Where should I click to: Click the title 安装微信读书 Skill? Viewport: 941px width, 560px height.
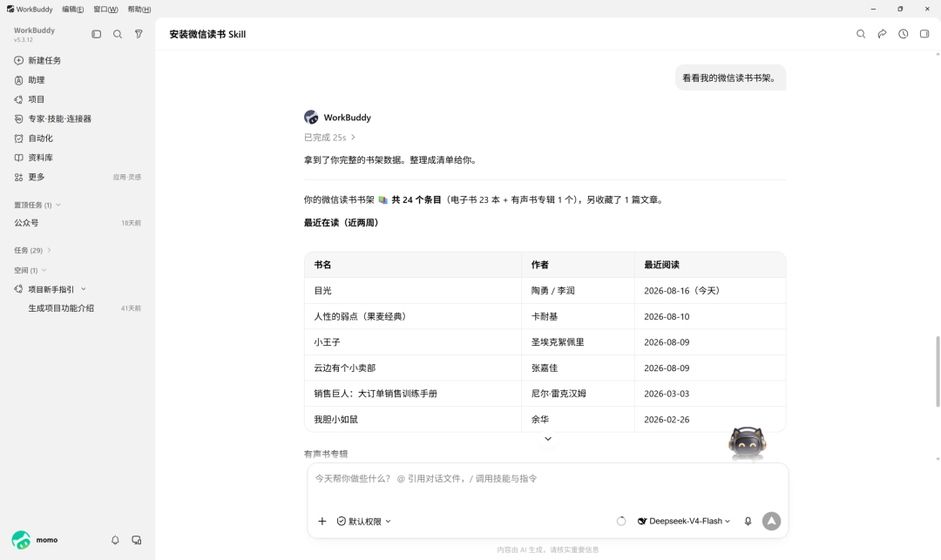(207, 34)
